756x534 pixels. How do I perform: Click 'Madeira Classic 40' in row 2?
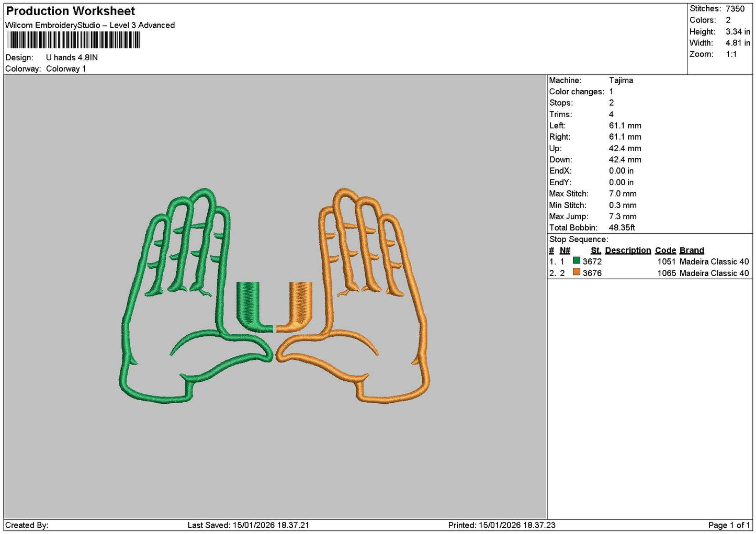[714, 273]
